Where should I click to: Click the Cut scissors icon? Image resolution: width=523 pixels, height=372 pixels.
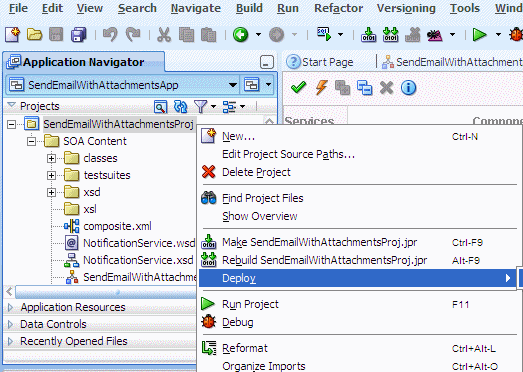pos(164,34)
